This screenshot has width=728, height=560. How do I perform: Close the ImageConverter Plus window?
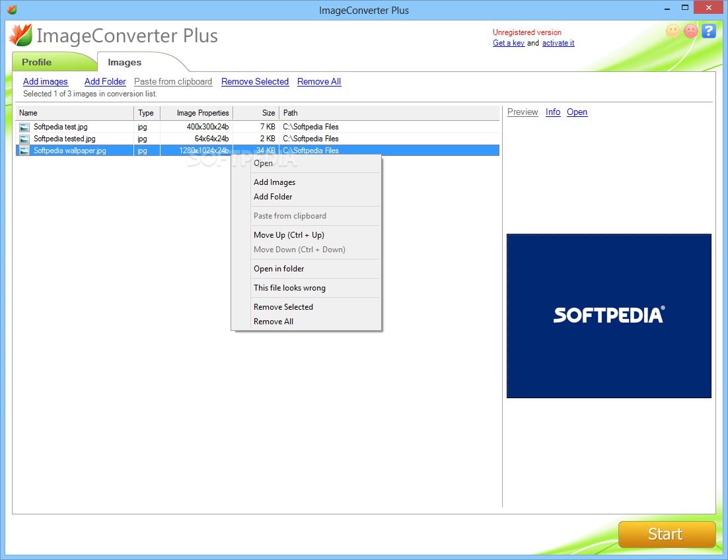click(x=708, y=8)
